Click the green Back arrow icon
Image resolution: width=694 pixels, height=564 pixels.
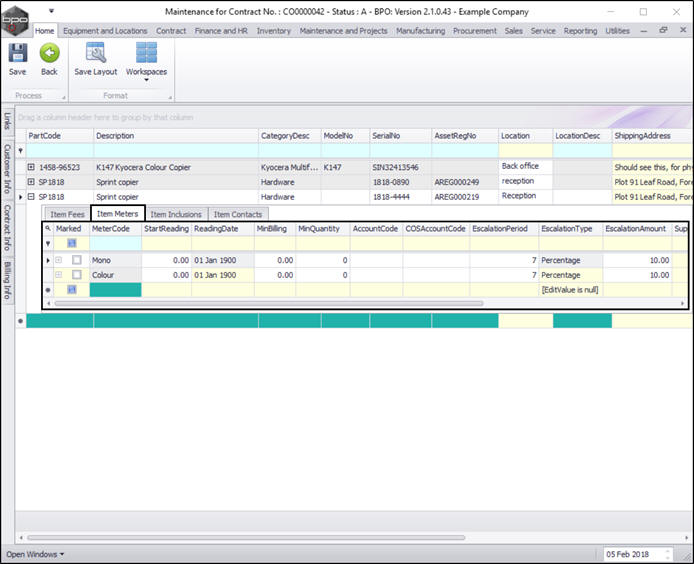(x=49, y=54)
